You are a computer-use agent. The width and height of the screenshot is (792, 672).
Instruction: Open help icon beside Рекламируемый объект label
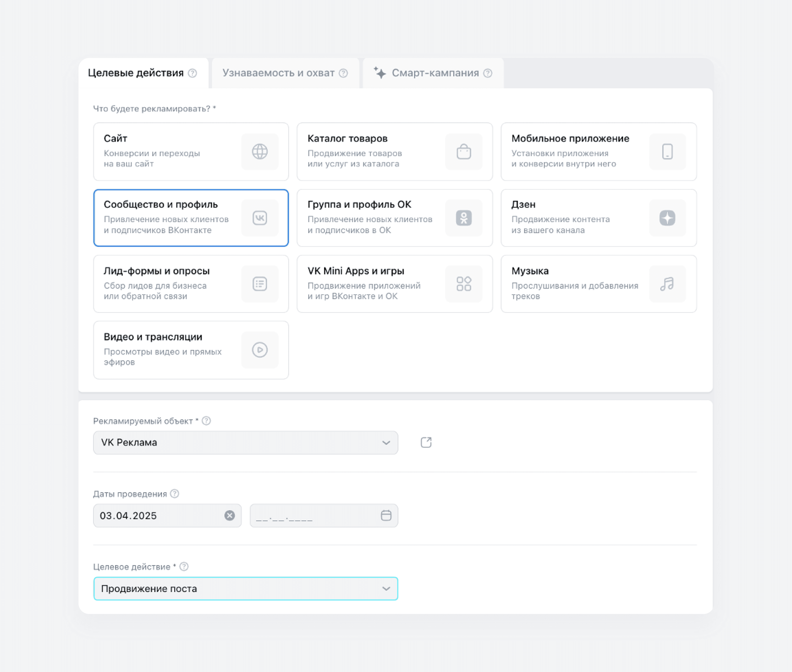tap(206, 421)
